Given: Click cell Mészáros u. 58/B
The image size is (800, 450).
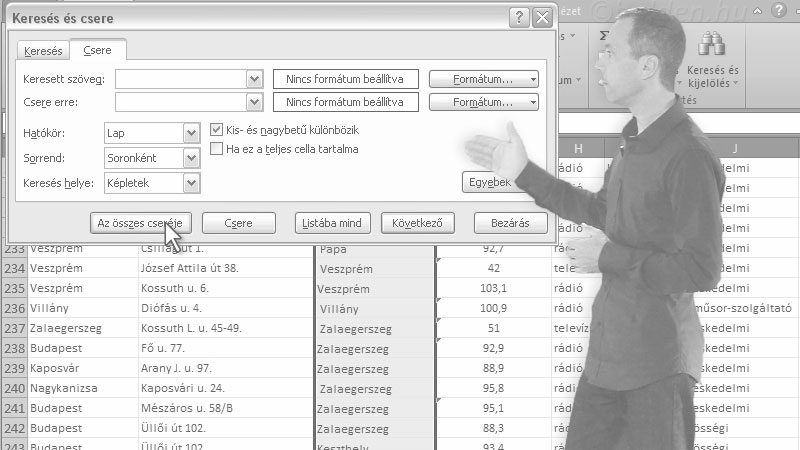Looking at the screenshot, I should [x=226, y=408].
